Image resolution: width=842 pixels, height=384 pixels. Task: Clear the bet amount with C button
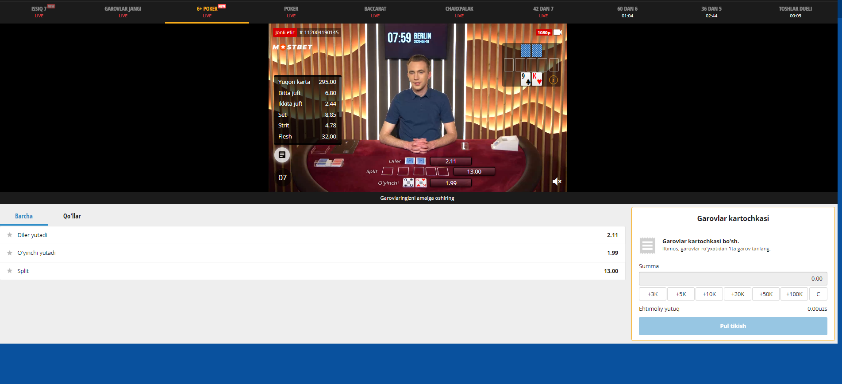[x=818, y=294]
